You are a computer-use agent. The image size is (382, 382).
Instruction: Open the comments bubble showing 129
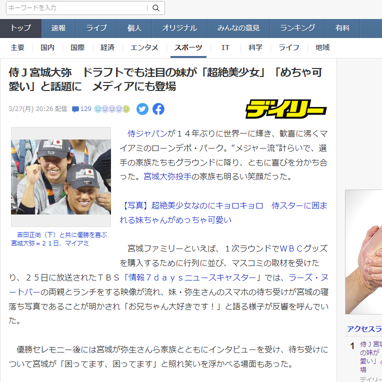(82, 109)
